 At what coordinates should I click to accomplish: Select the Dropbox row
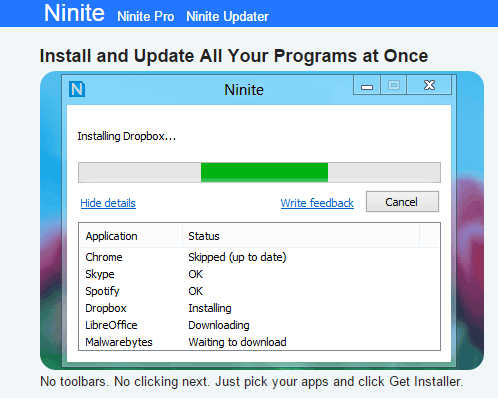(x=259, y=308)
